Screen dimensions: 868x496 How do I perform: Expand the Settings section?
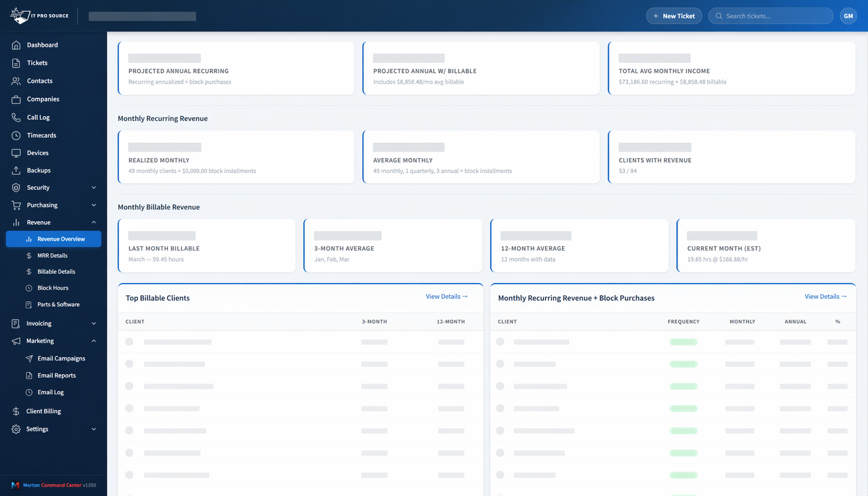tap(52, 429)
